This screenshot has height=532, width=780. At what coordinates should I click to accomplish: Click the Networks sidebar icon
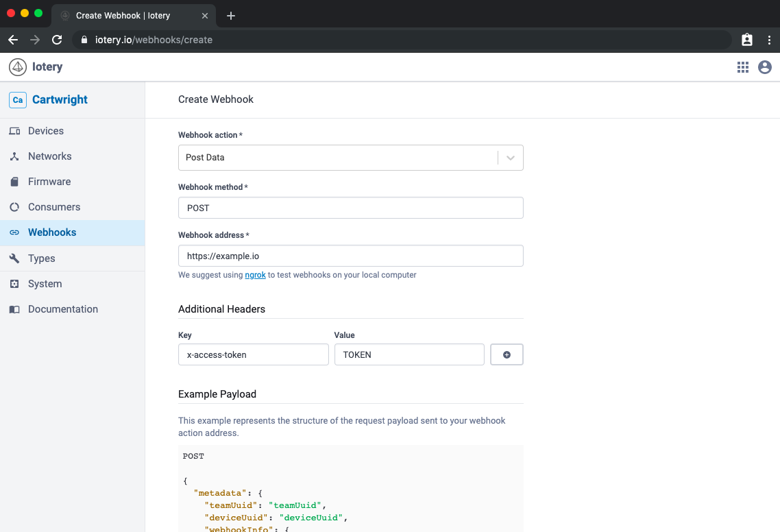[14, 156]
